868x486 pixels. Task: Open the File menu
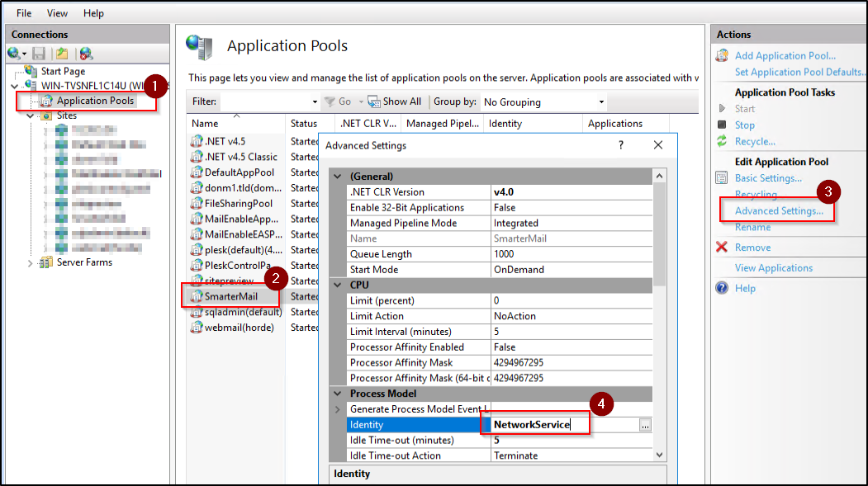tap(24, 13)
